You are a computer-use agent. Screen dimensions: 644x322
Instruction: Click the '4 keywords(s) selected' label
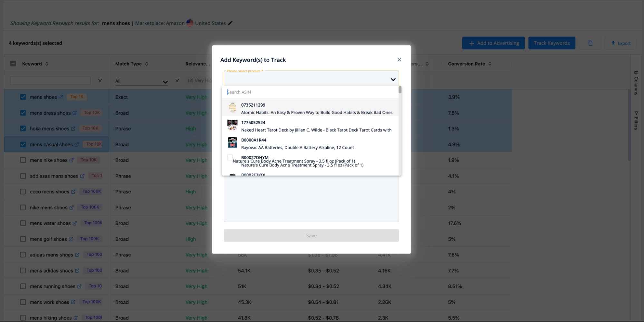[x=35, y=43]
